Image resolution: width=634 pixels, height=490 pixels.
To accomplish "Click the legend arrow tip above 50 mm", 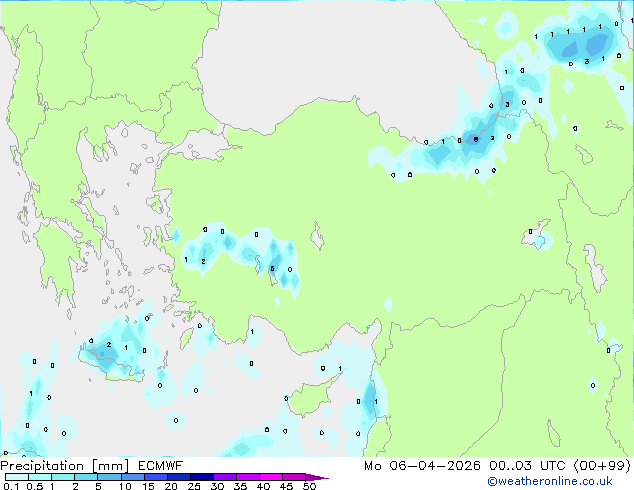I will tap(317, 477).
